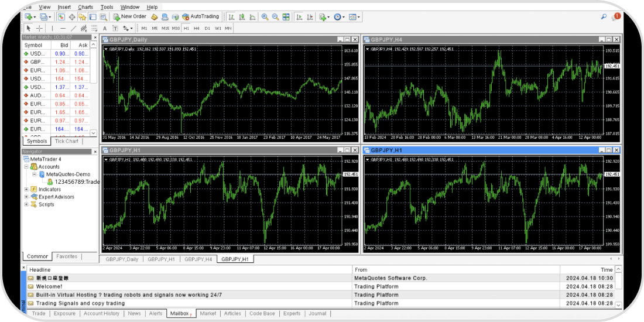The width and height of the screenshot is (644, 322).
Task: Open the Data Window crosshair-circle icon
Action: (72, 17)
